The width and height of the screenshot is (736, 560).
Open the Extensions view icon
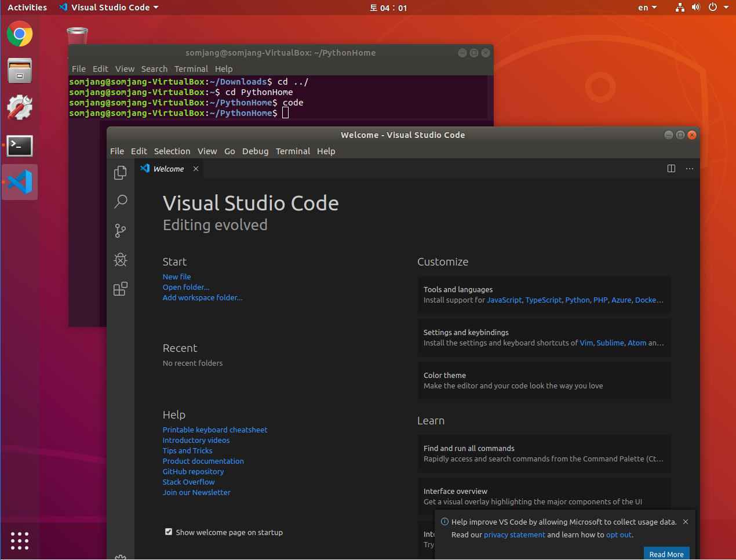pyautogui.click(x=121, y=289)
